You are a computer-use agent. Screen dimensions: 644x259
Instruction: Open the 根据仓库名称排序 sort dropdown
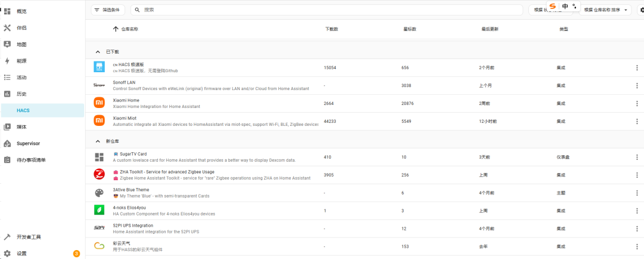point(605,10)
